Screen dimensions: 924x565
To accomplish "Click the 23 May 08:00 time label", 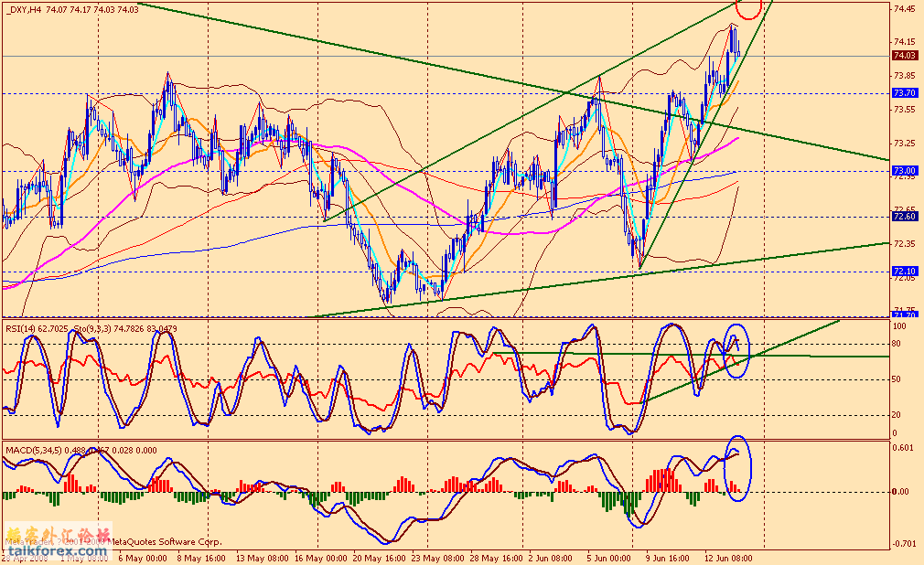I will tap(437, 558).
